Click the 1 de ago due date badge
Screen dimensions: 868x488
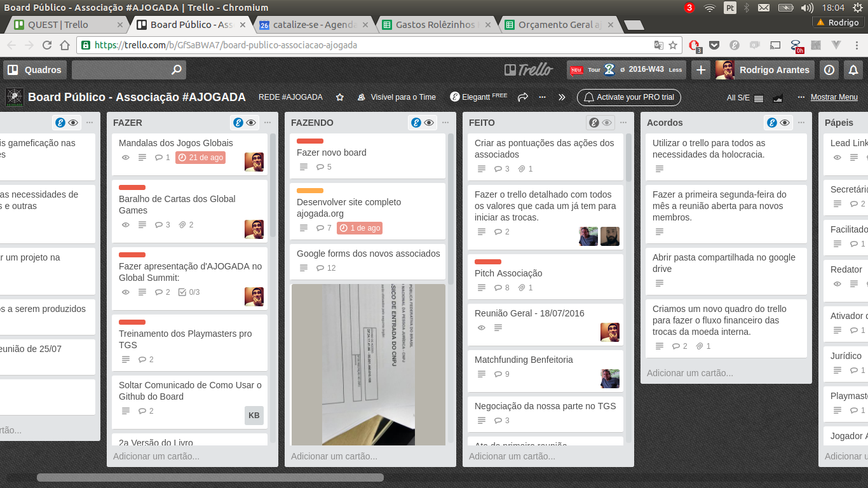[x=360, y=228]
